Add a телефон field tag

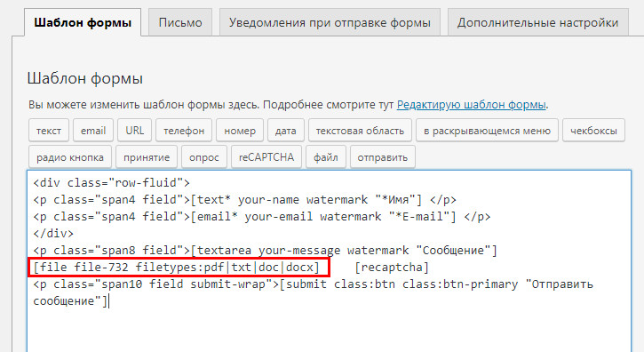[184, 131]
